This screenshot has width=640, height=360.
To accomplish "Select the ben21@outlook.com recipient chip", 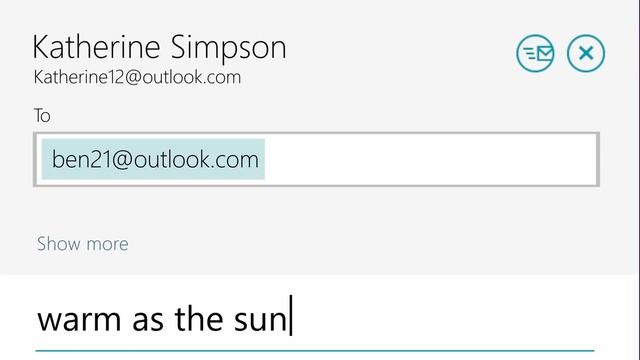I will pyautogui.click(x=153, y=159).
